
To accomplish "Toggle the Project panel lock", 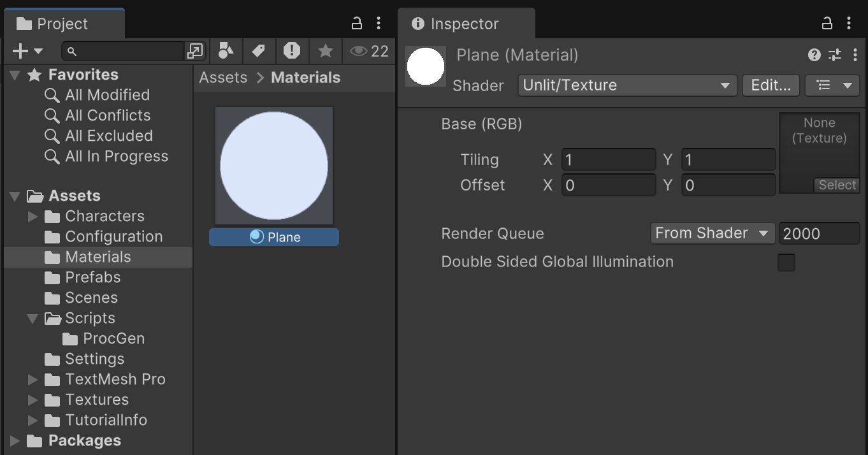I will tap(357, 24).
